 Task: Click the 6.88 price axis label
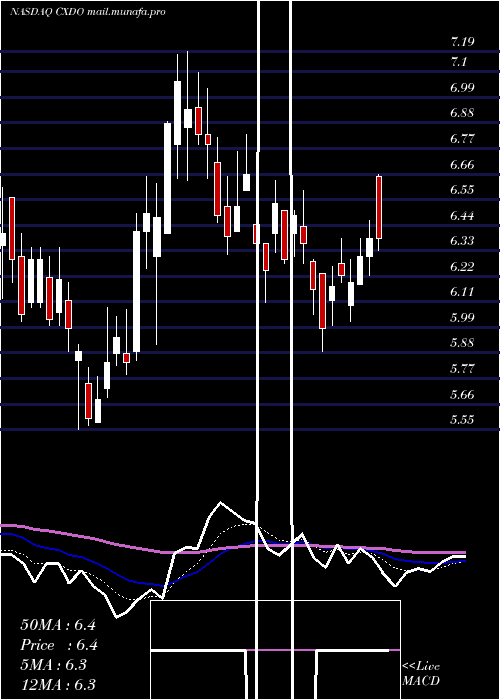coord(462,113)
